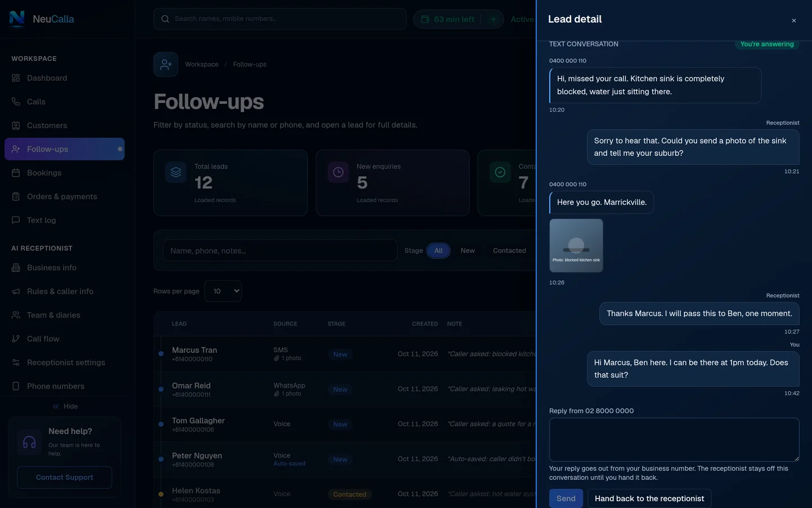Click the Workspace breadcrumb

pyautogui.click(x=202, y=64)
